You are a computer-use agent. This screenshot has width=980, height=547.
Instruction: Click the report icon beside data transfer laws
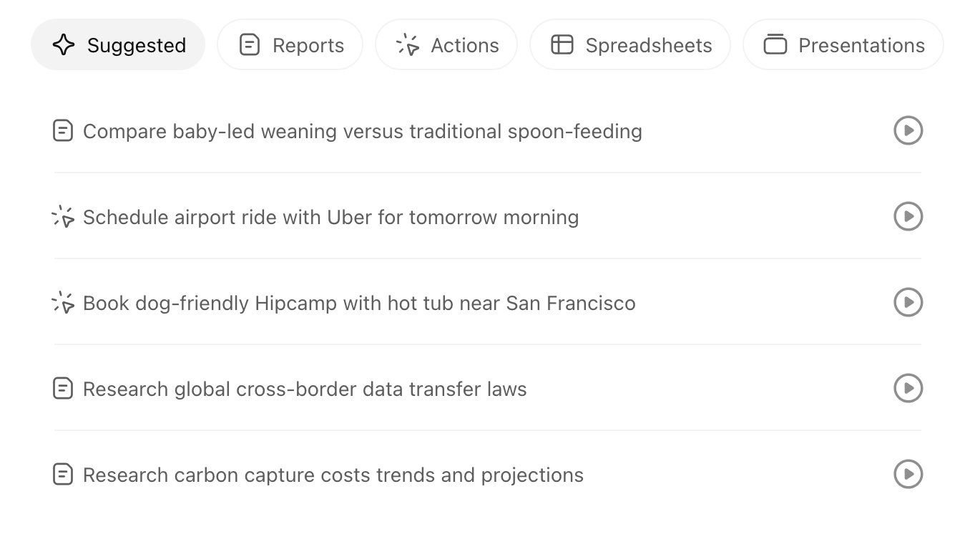tap(63, 389)
